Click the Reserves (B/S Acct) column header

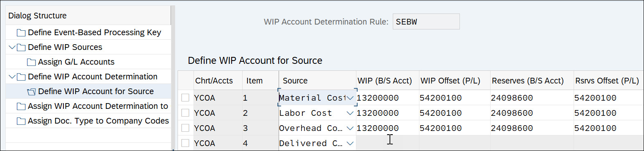click(528, 81)
